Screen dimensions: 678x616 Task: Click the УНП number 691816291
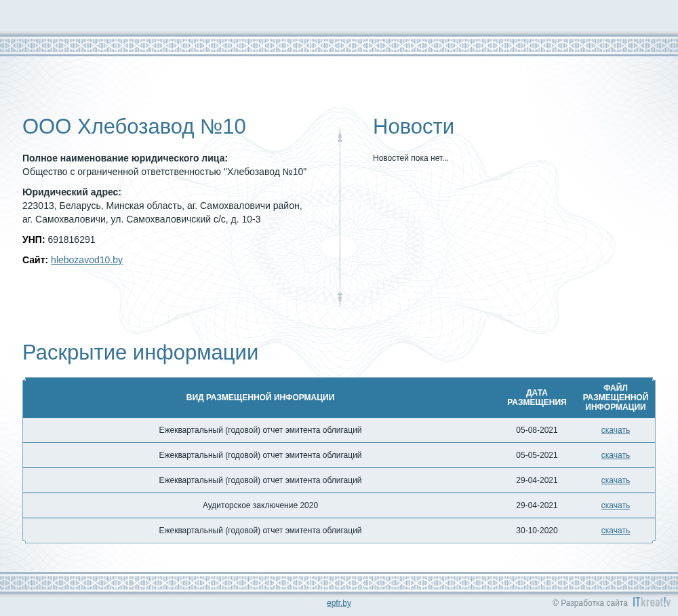coord(71,239)
